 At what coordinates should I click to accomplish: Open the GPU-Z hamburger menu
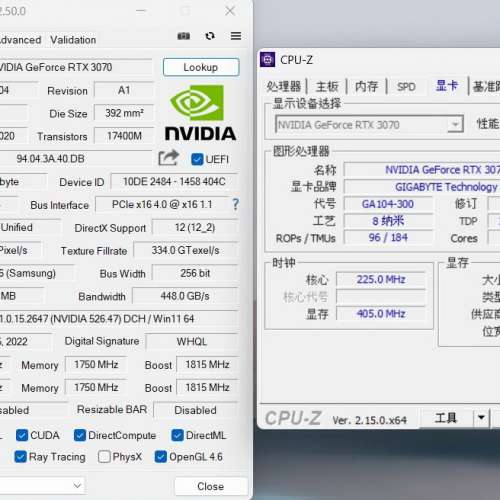pos(236,36)
